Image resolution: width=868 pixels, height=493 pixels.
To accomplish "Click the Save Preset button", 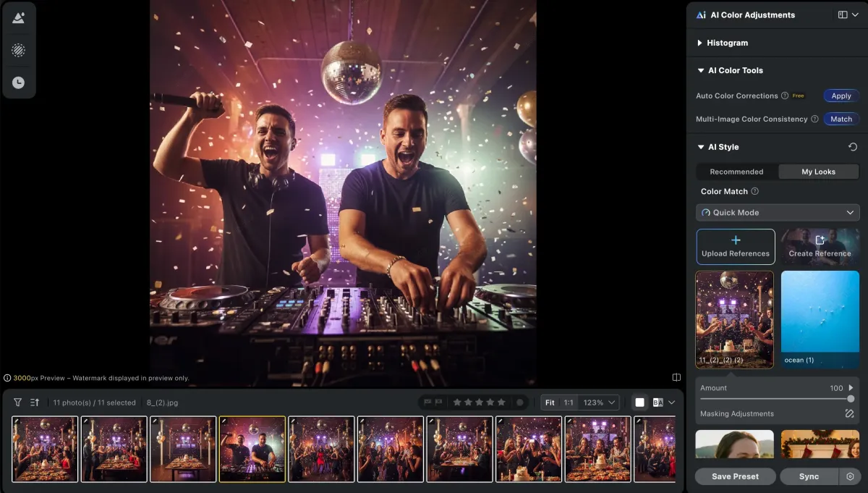I will click(735, 476).
